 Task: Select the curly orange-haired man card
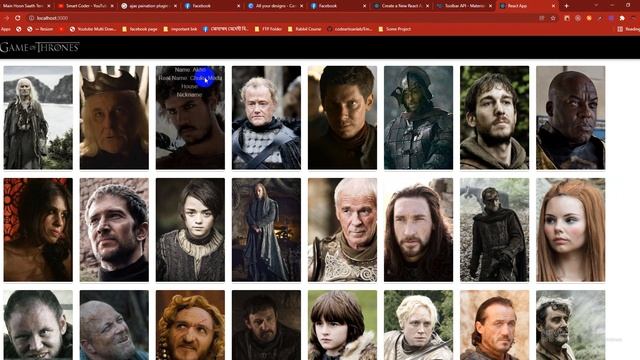(x=190, y=325)
